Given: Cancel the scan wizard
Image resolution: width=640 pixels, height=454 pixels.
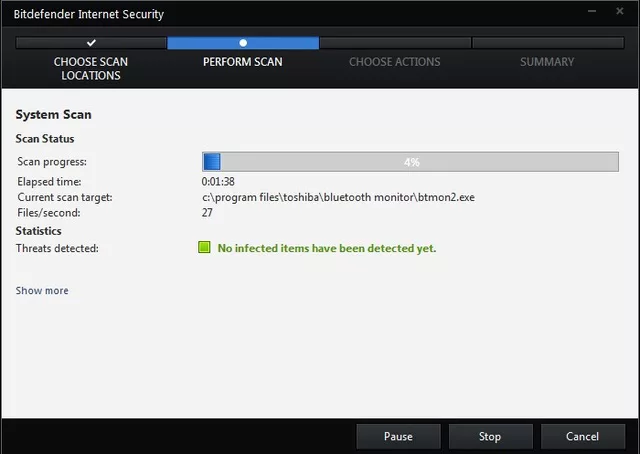Looking at the screenshot, I should point(582,436).
